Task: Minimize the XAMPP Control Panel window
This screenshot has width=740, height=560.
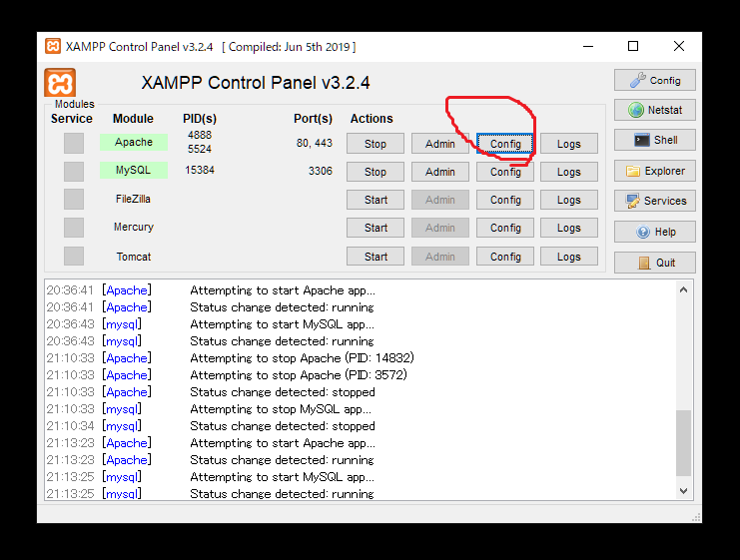Action: click(588, 46)
